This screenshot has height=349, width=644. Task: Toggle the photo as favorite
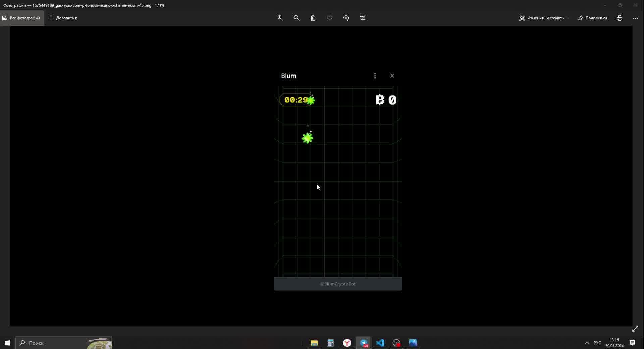[x=329, y=18]
